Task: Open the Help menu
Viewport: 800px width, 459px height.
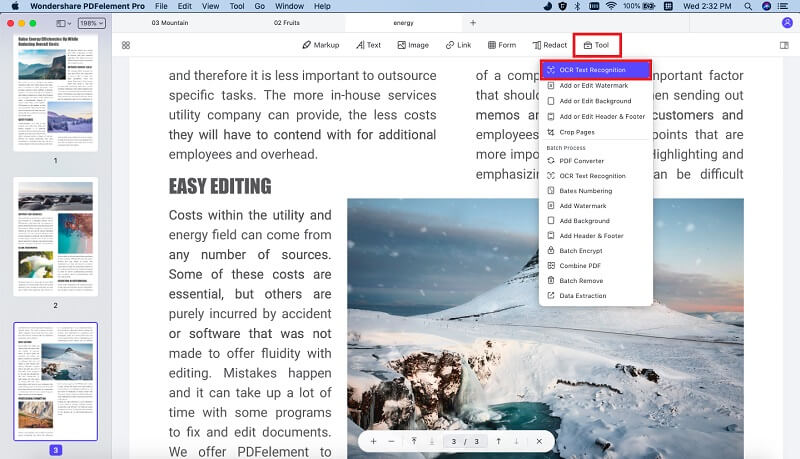Action: tap(322, 6)
